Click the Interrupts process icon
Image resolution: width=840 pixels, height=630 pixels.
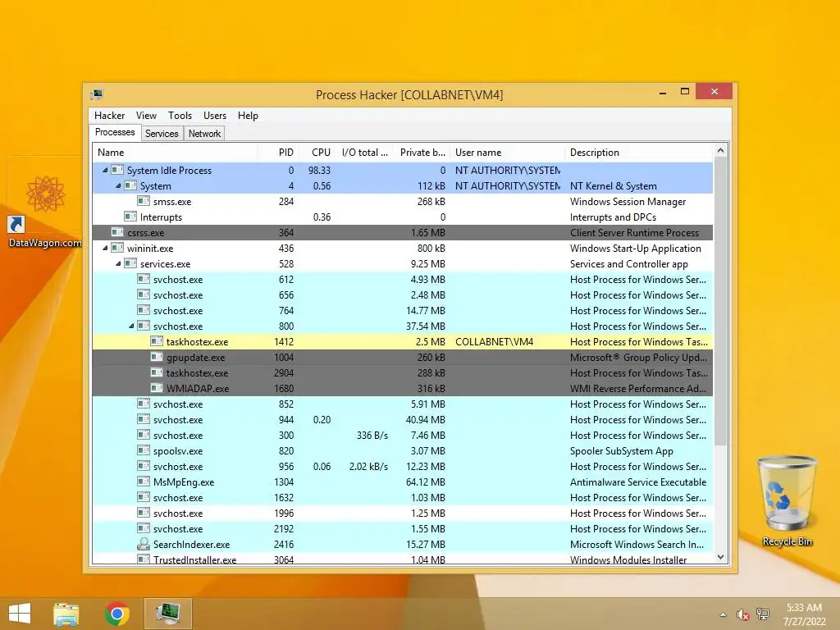(x=130, y=217)
